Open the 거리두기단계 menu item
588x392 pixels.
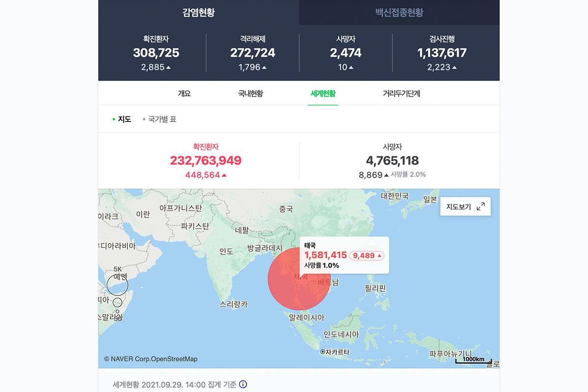(401, 93)
